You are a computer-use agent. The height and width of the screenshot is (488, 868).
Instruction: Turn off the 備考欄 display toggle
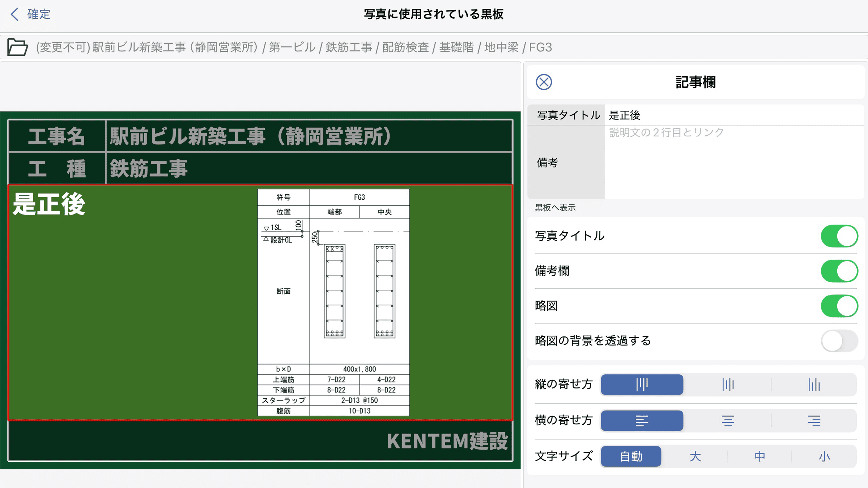[x=839, y=271]
